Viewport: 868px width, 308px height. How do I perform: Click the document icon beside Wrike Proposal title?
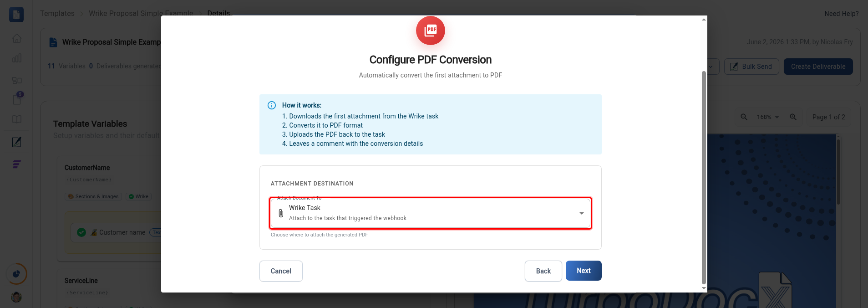[53, 42]
